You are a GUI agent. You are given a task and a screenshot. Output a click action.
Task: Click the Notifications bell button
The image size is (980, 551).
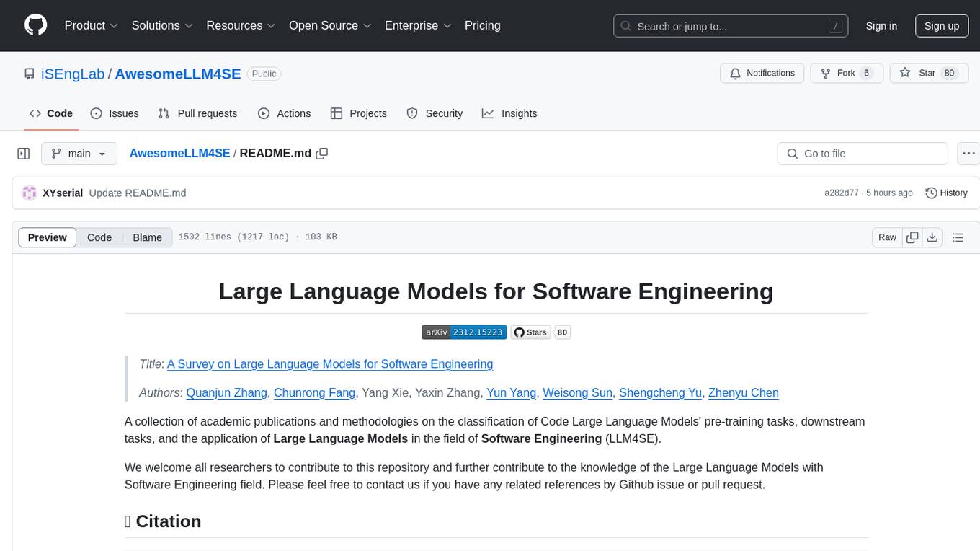point(762,73)
